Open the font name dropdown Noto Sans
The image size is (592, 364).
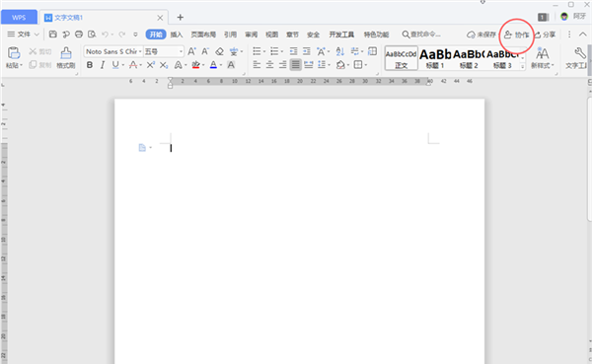point(140,51)
